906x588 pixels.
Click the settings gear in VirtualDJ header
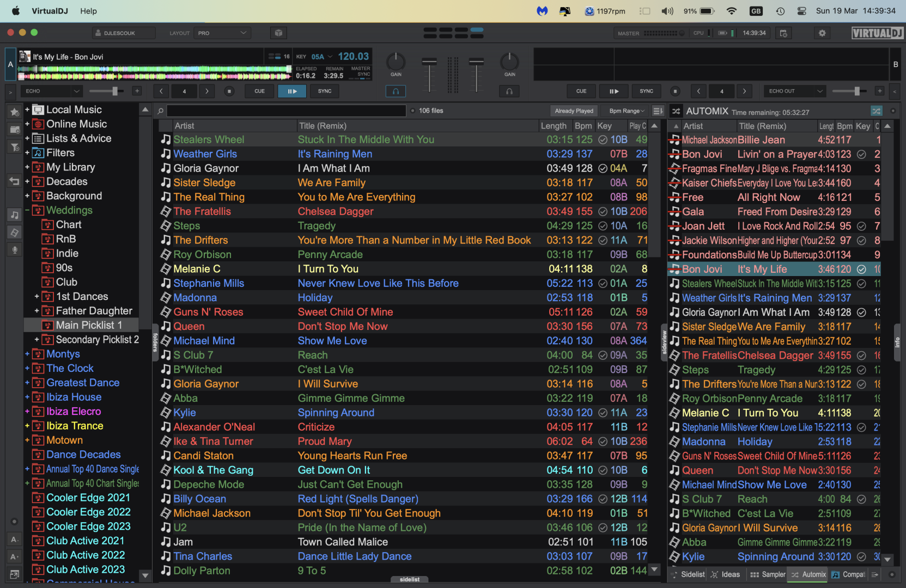pos(822,33)
